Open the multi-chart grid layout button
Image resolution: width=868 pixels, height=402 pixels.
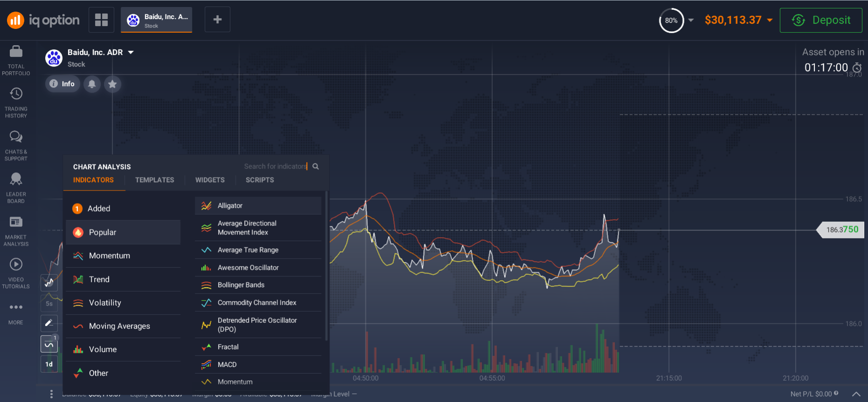pyautogui.click(x=101, y=20)
